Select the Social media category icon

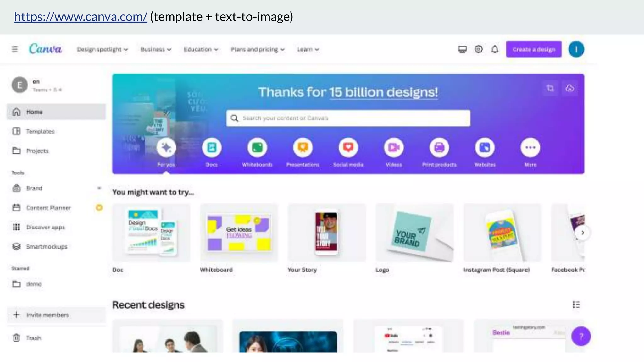click(x=348, y=147)
